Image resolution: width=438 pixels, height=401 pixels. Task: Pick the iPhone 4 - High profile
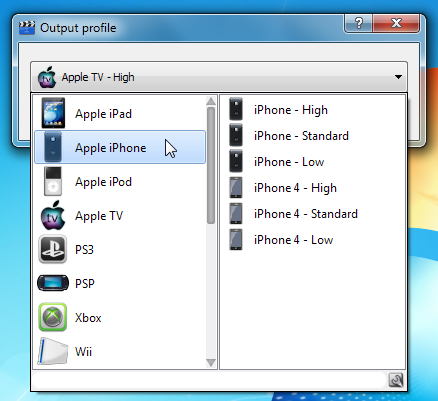[x=295, y=188]
